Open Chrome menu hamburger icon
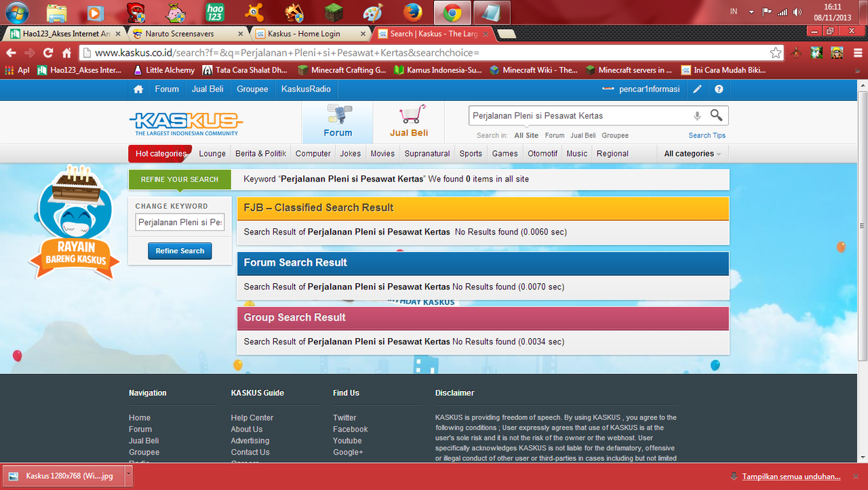This screenshot has height=490, width=868. click(x=858, y=53)
